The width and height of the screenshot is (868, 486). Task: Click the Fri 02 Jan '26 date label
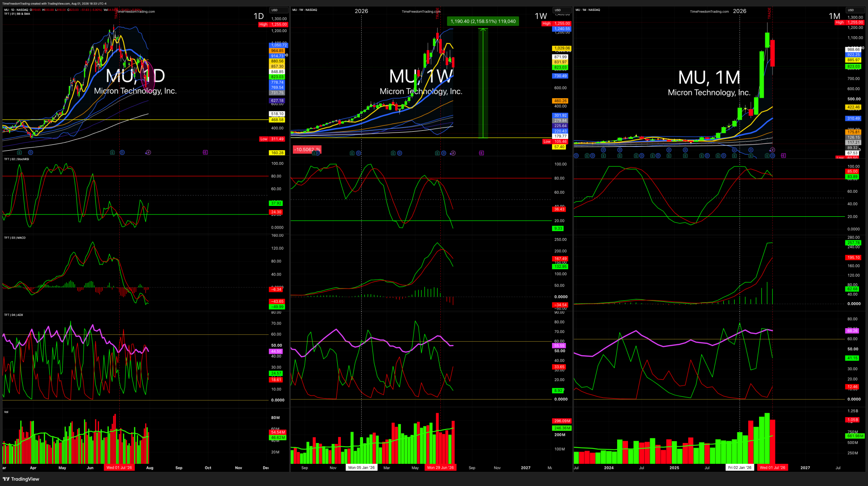tap(740, 468)
